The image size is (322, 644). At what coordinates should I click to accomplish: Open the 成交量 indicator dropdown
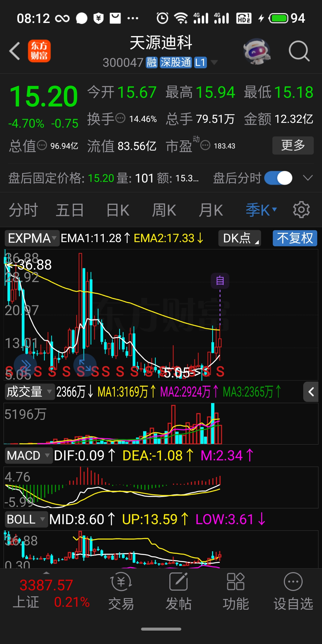[30, 392]
